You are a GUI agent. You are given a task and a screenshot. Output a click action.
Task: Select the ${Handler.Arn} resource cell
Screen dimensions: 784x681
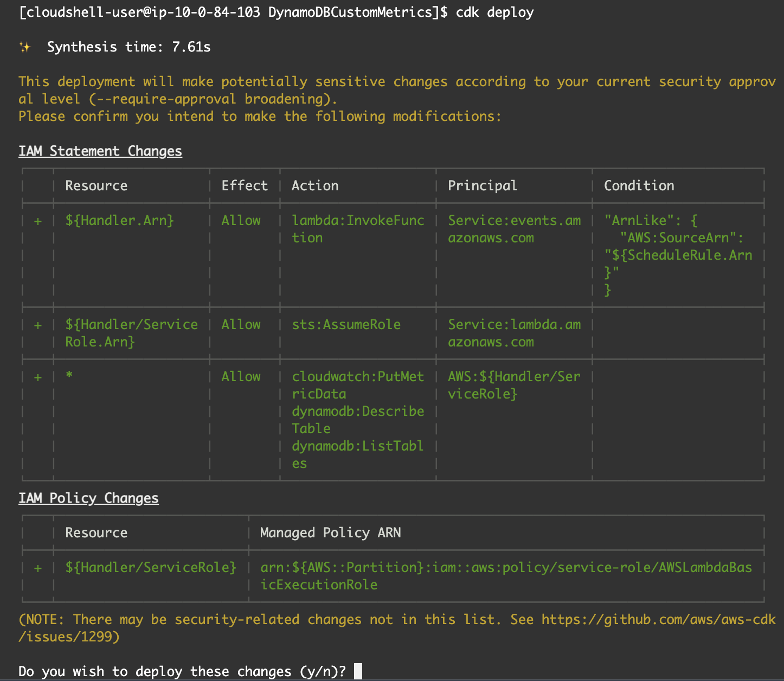119,220
